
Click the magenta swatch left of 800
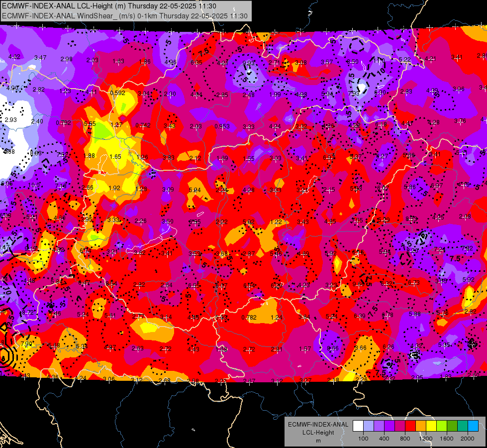[400, 426]
